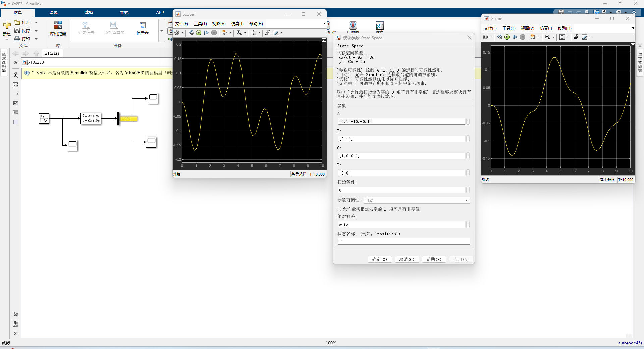Switch to the Debug (调试) ribbon tab

53,13
